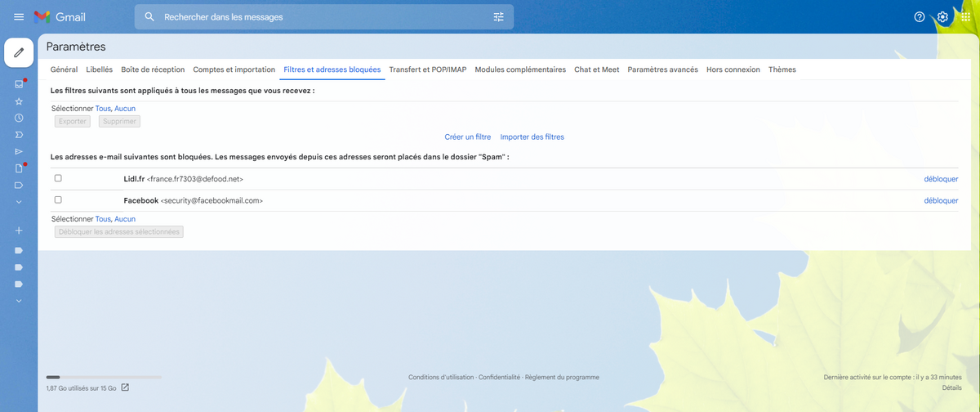Open Snoozed messages clock icon
This screenshot has height=412, width=980.
tap(19, 118)
